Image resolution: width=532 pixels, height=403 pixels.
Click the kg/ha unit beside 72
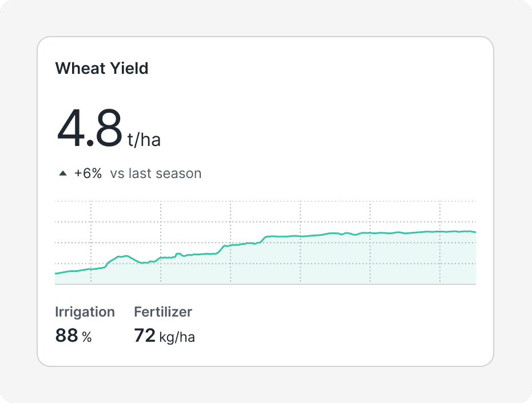point(177,337)
